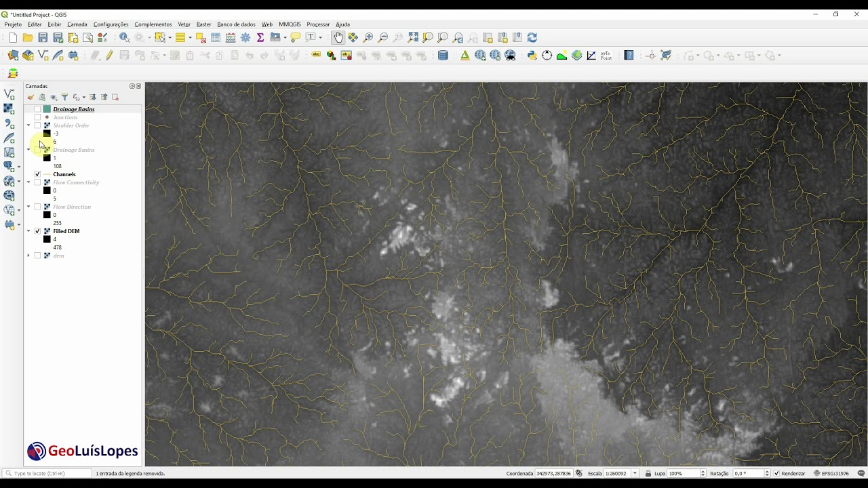Remove selected layer from Camadas panel

click(115, 98)
